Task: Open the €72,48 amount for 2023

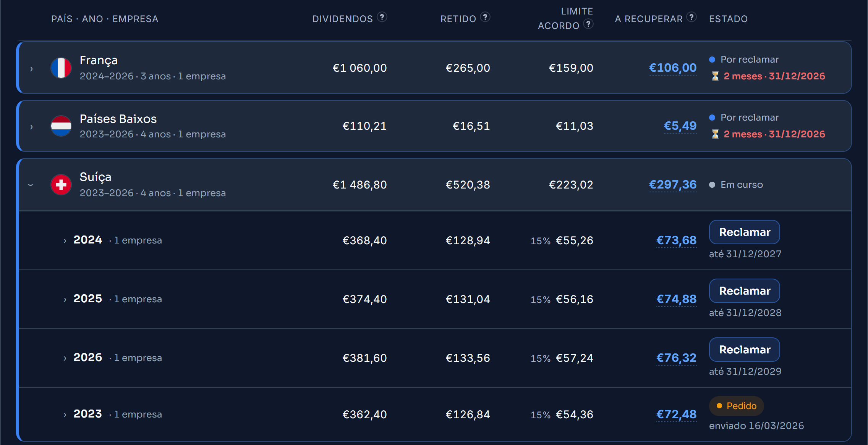Action: pyautogui.click(x=676, y=414)
